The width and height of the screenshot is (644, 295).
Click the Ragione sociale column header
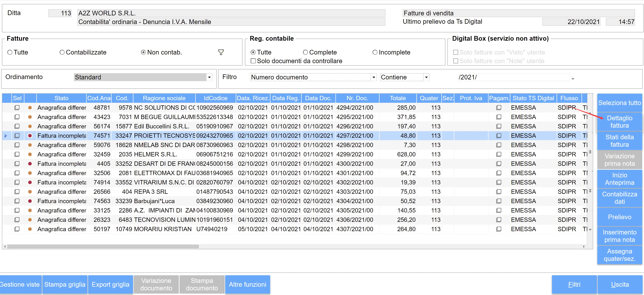click(x=164, y=98)
